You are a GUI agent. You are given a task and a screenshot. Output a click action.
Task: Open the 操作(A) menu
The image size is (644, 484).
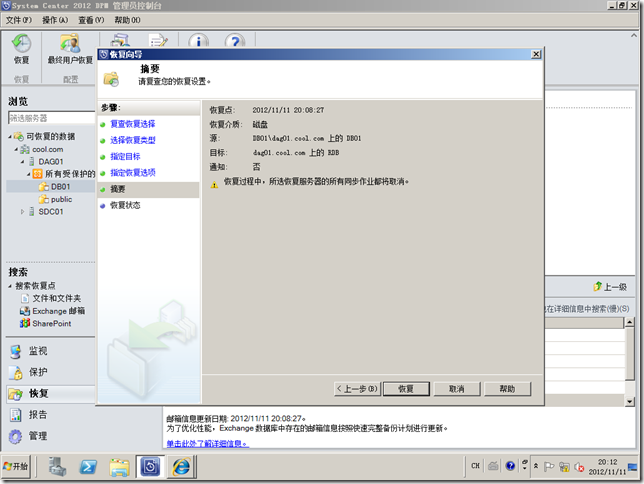click(55, 20)
